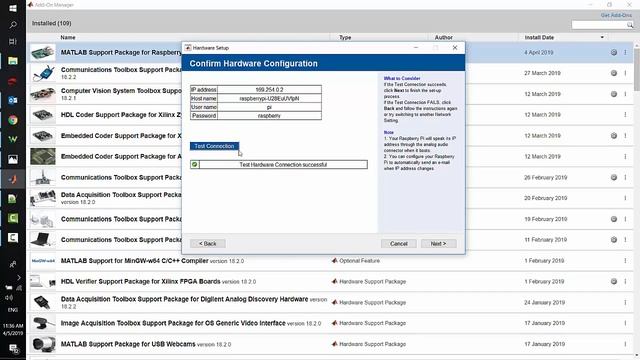640x360 pixels.
Task: Select 'Test Hardware Connection successful' status text
Action: click(x=283, y=164)
